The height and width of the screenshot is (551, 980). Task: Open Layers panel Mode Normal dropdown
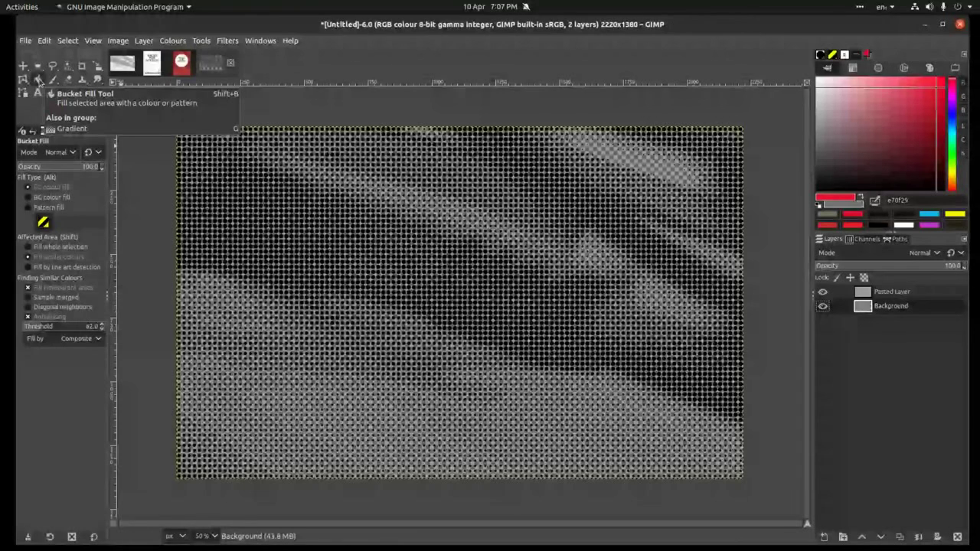tap(924, 253)
